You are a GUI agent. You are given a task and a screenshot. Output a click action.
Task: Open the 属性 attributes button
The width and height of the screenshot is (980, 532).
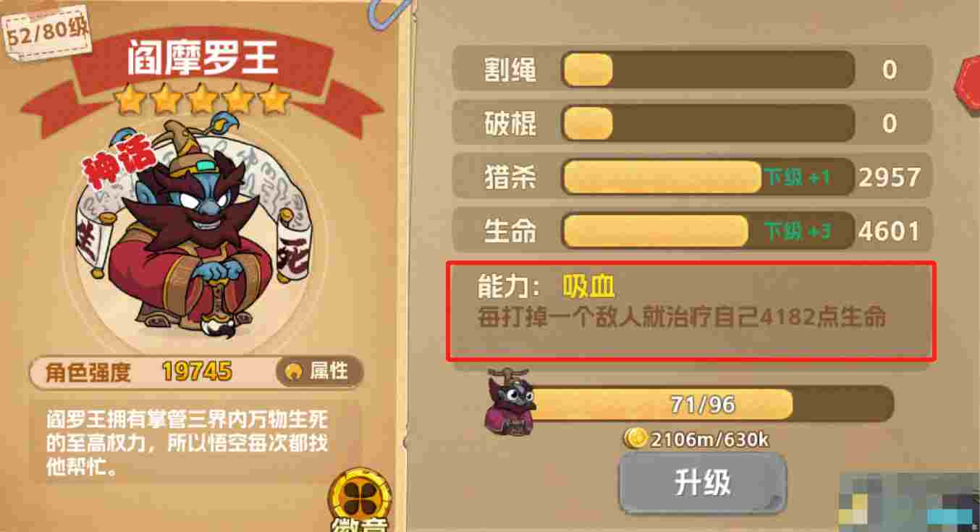[319, 371]
